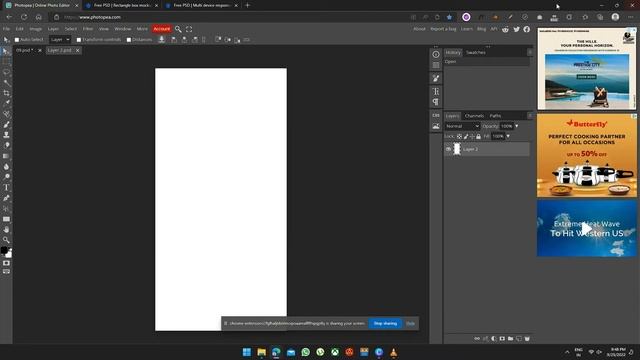
Task: Open the search magnifier in menu bar
Action: tap(178, 29)
